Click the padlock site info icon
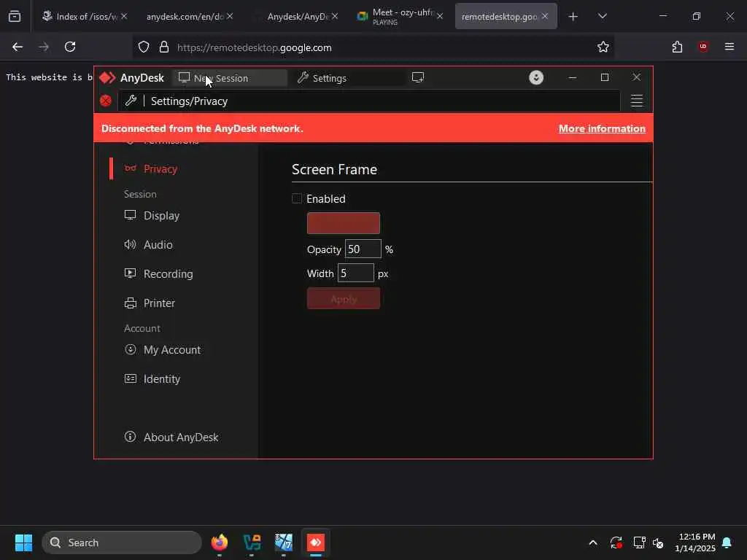Image resolution: width=747 pixels, height=560 pixels. pos(164,47)
